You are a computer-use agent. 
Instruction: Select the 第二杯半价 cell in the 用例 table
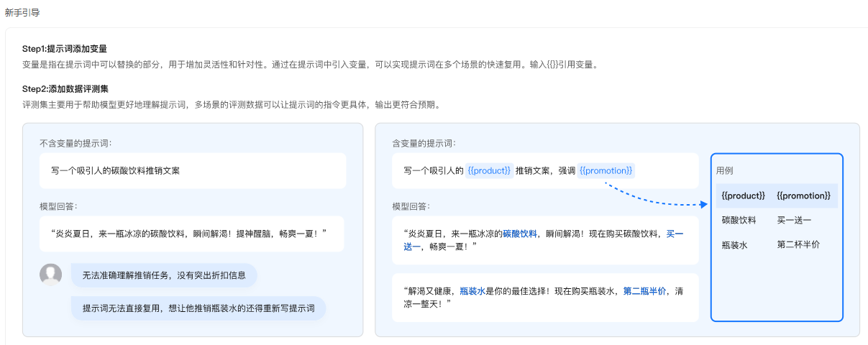click(x=798, y=244)
